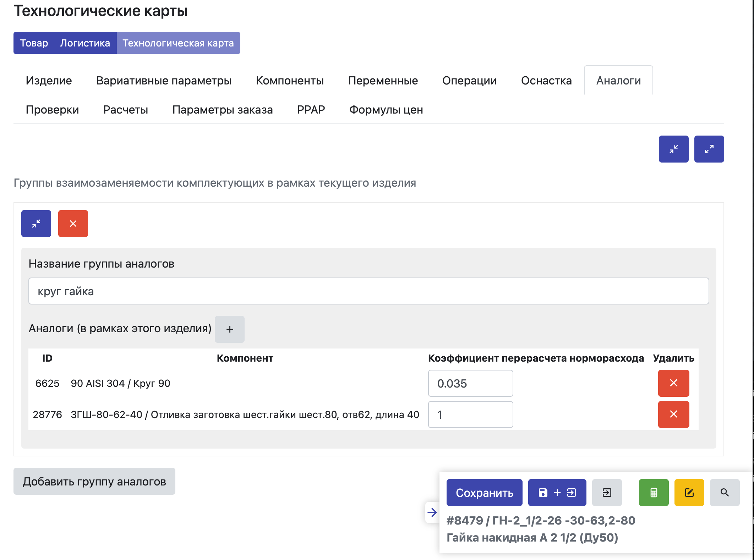Screen dimensions: 754x560
Task: Add a new analog with the plus button
Action: pyautogui.click(x=230, y=329)
